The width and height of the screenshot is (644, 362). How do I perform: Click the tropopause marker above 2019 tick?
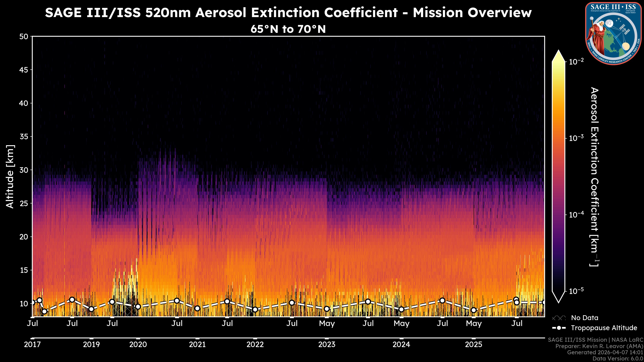coord(92,309)
